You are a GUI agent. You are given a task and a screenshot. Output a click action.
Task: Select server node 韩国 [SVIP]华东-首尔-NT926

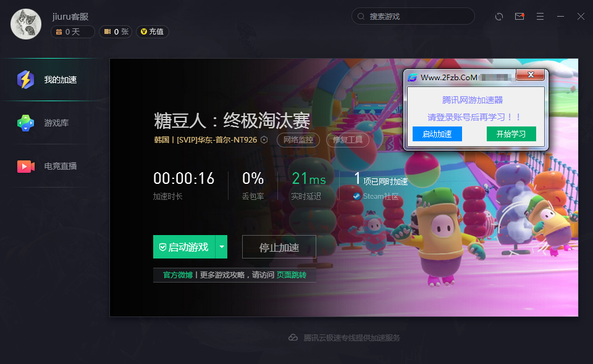click(205, 139)
